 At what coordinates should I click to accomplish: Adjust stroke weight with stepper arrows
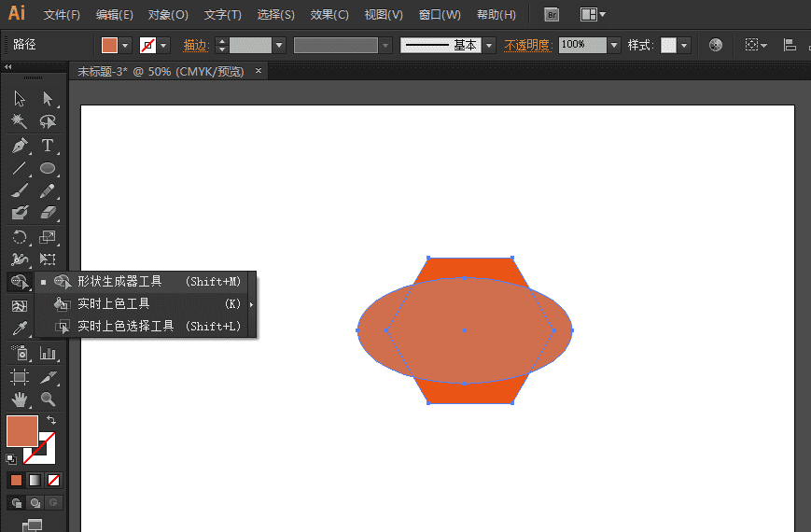[222, 46]
